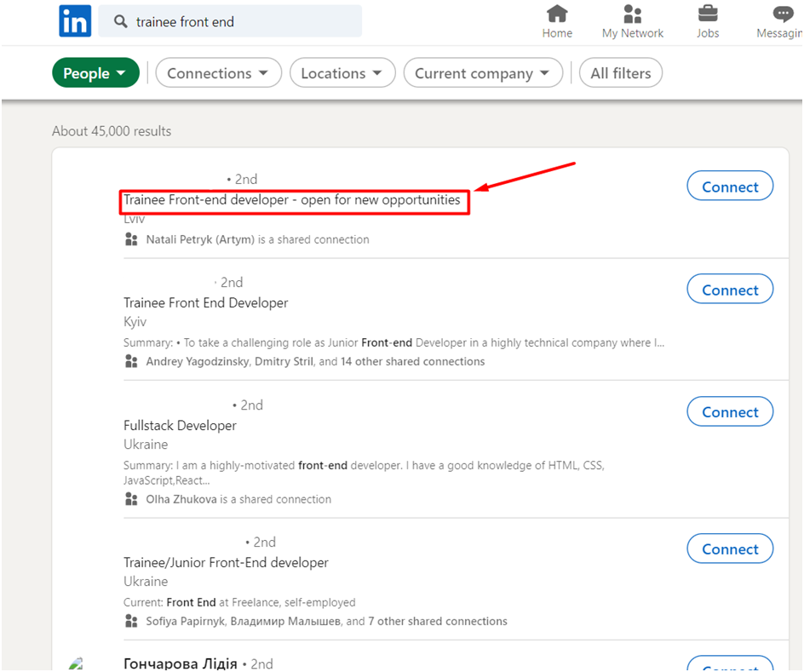Open My Network icon
Viewport: 804px width, 672px height.
(632, 14)
